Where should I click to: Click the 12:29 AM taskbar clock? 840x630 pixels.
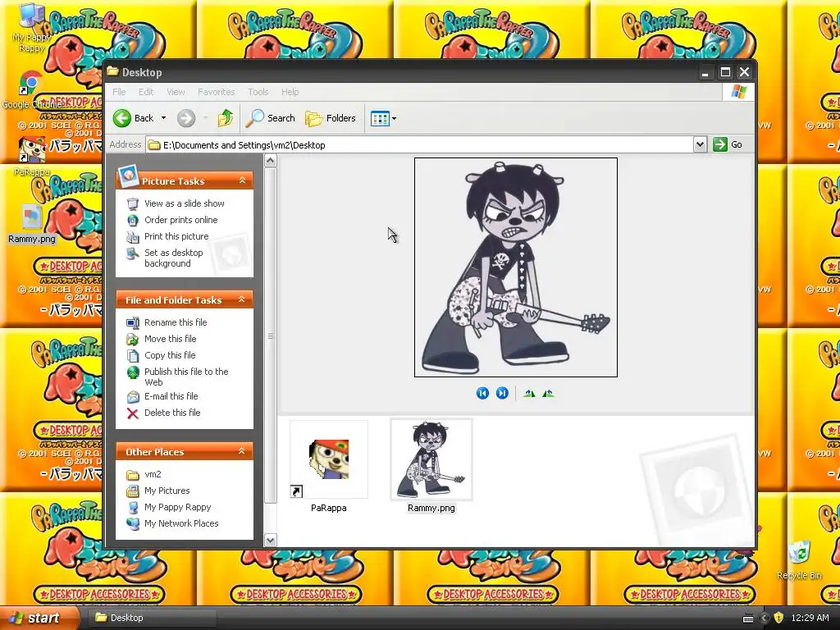coord(810,618)
